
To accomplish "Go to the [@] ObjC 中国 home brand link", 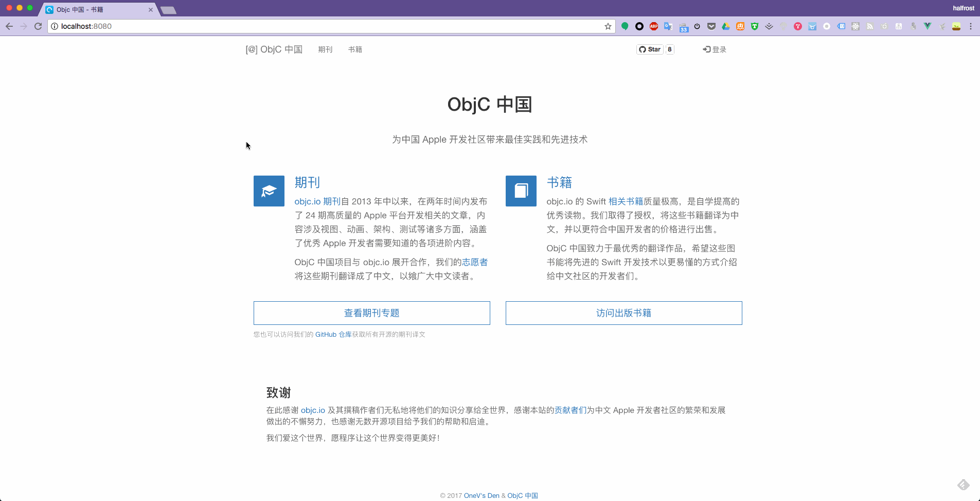I will (x=274, y=49).
